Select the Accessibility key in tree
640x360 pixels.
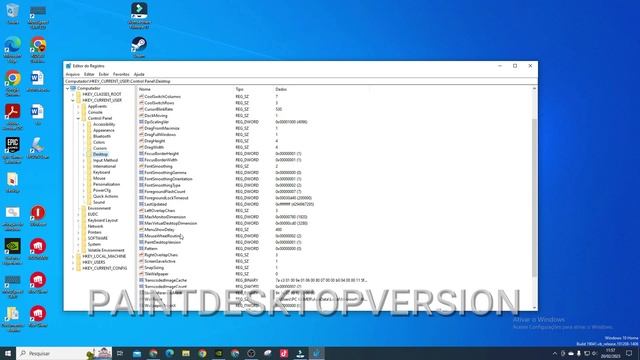pos(104,124)
